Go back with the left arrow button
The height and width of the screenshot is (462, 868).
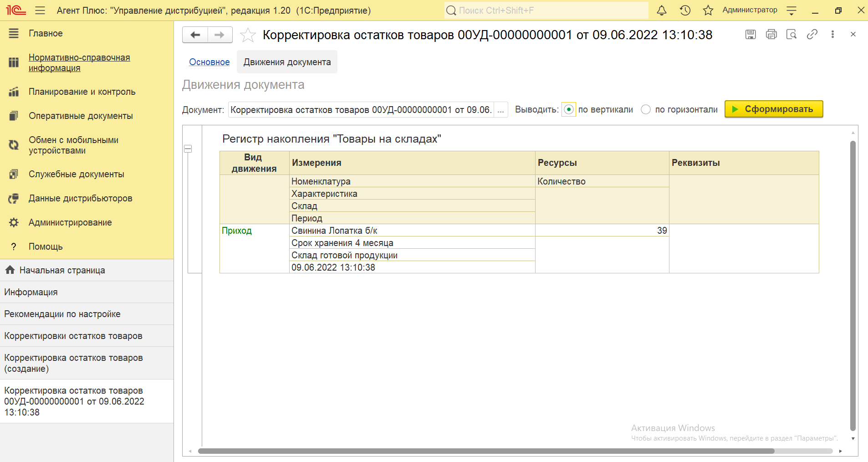pyautogui.click(x=195, y=35)
